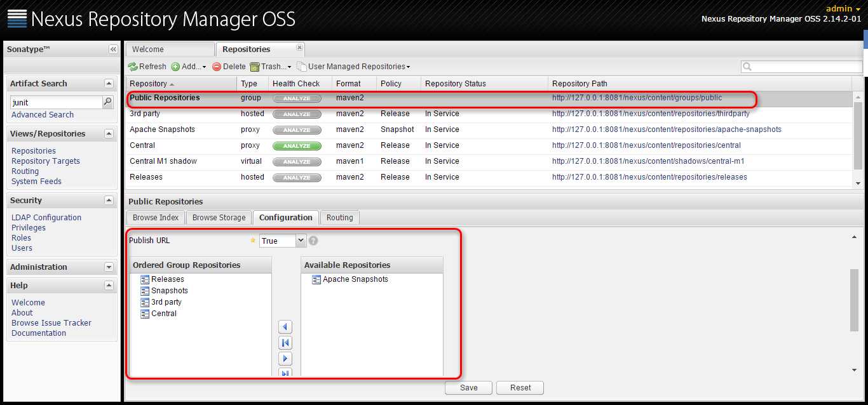Close the Repositories tab

[x=300, y=48]
